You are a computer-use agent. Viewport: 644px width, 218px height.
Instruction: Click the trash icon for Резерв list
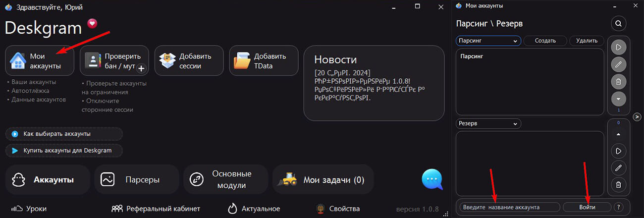[618, 185]
